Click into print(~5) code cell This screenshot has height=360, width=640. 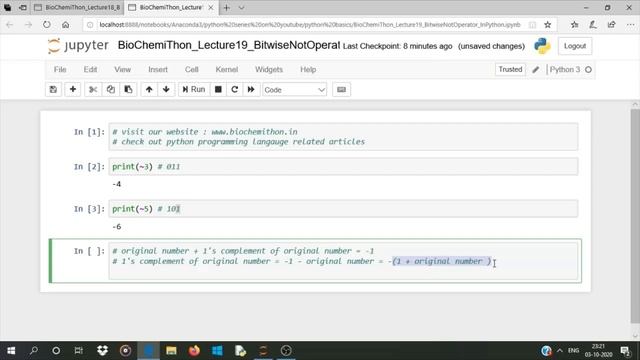tap(343, 209)
